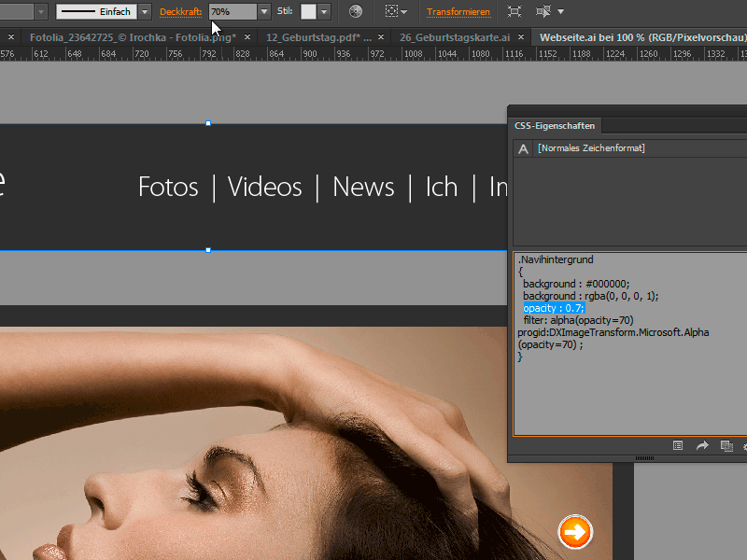The height and width of the screenshot is (560, 747).
Task: Open the Einfach stroke profile dropdown
Action: [145, 11]
